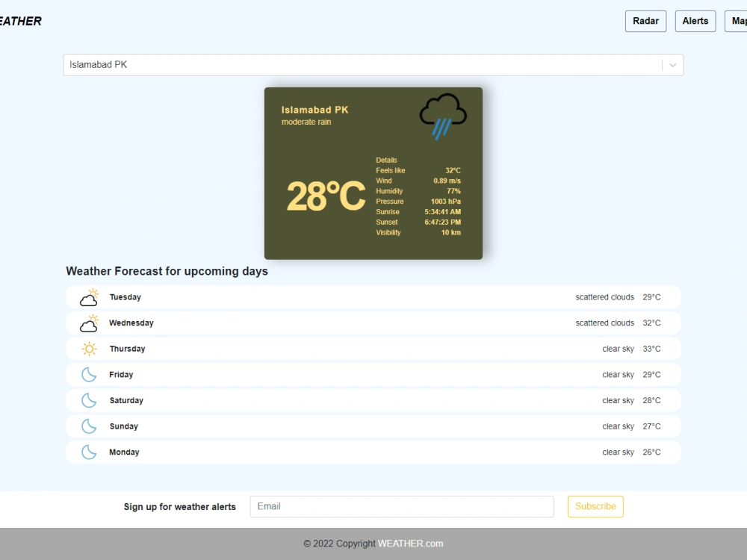747x560 pixels.
Task: Click Friday's moon icon
Action: [x=89, y=375]
